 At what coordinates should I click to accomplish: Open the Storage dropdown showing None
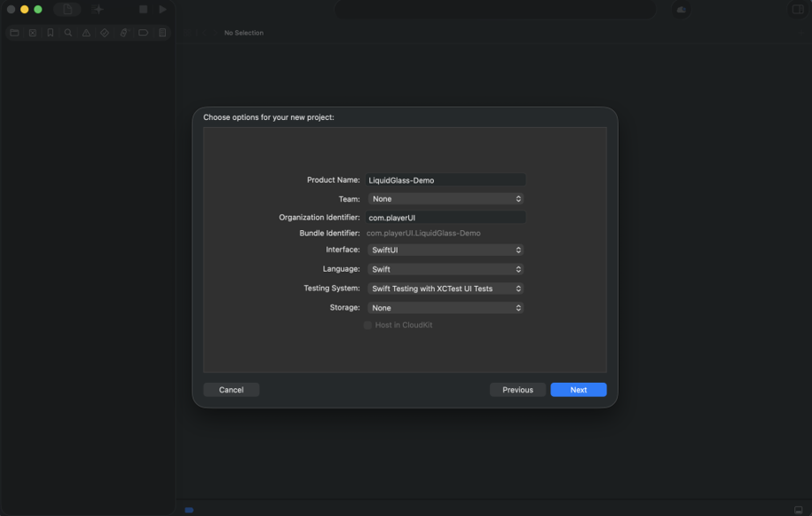click(x=446, y=308)
